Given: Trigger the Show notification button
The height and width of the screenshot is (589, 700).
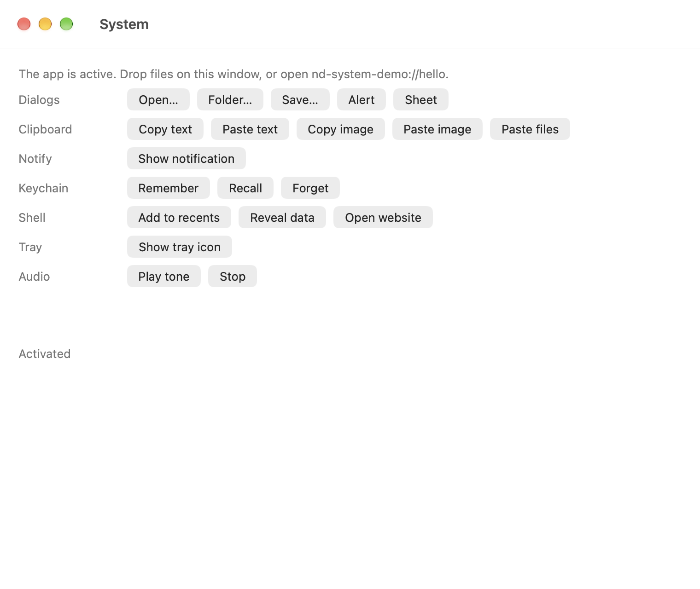Looking at the screenshot, I should 187,158.
